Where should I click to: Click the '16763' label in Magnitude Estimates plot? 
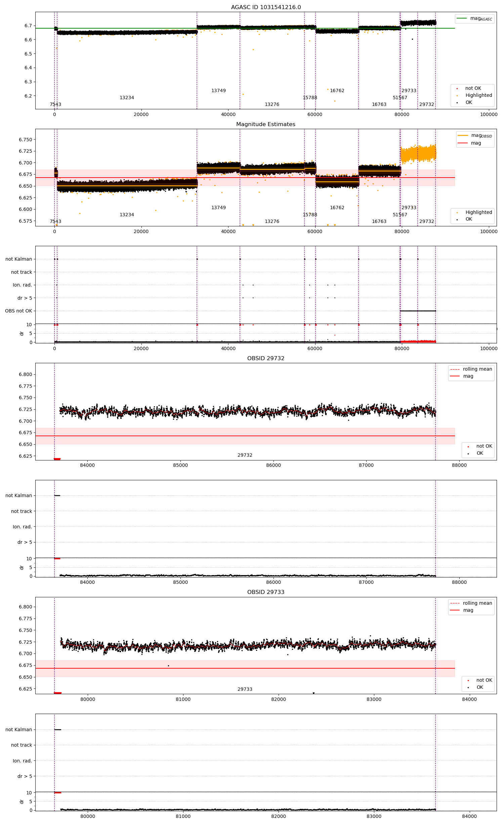coord(379,221)
